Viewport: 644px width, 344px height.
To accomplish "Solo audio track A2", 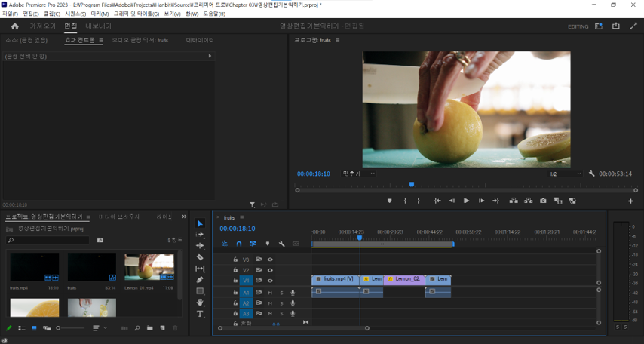I will pos(281,303).
